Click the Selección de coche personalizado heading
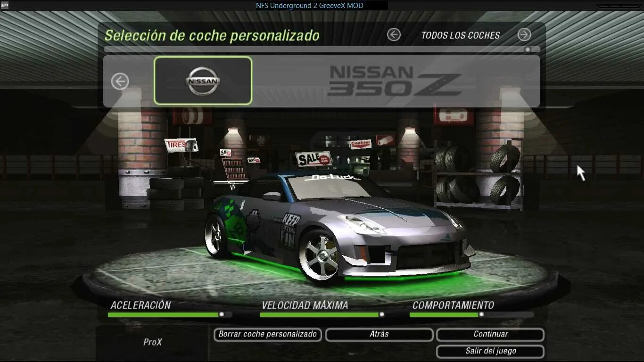This screenshot has width=644, height=362. tap(212, 36)
